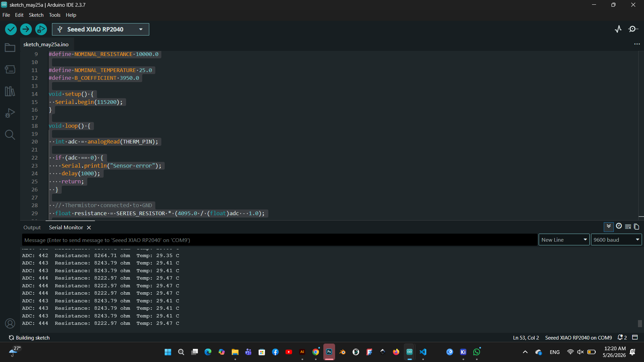The height and width of the screenshot is (362, 644).
Task: Open the ENG language indicator
Action: [555, 352]
